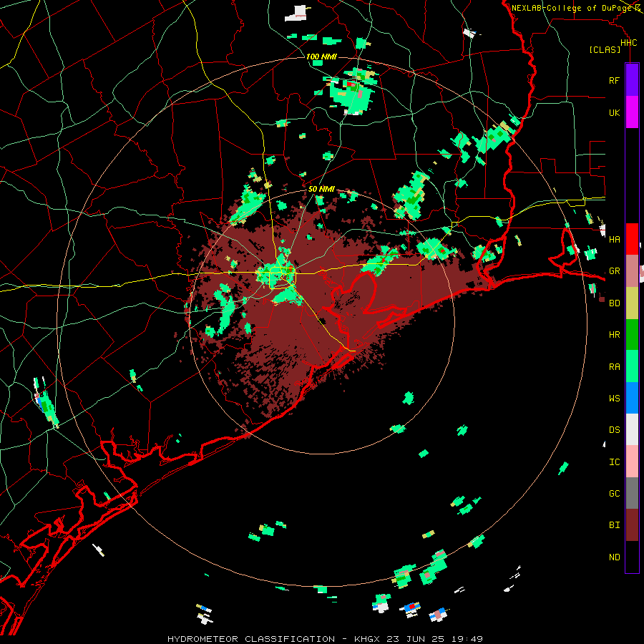Click the HA legend label

(614, 240)
